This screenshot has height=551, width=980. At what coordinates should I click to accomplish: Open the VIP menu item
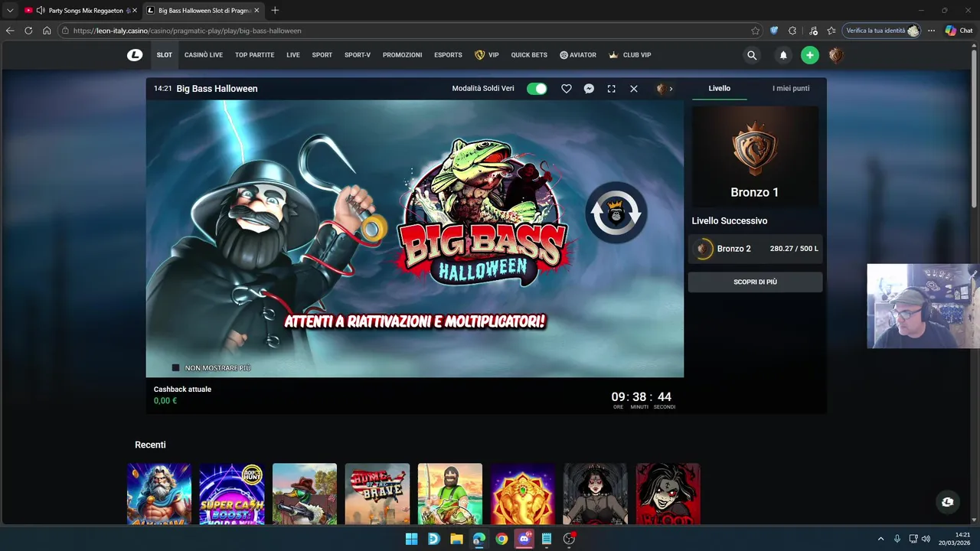tap(487, 55)
